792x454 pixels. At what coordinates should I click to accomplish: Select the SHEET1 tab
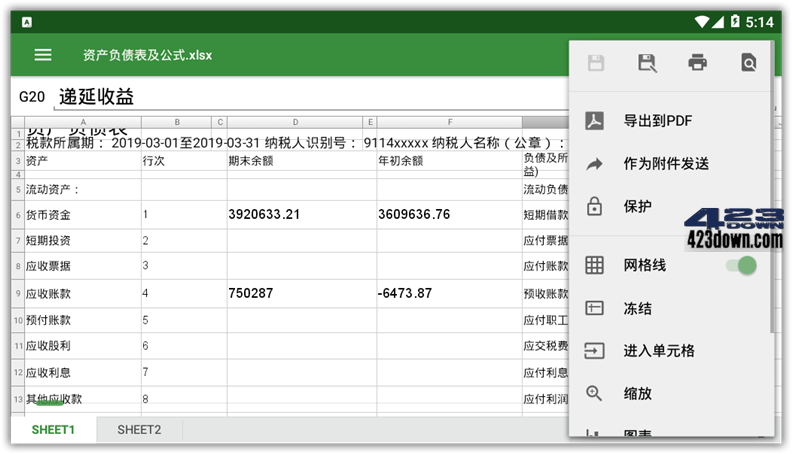click(x=53, y=430)
